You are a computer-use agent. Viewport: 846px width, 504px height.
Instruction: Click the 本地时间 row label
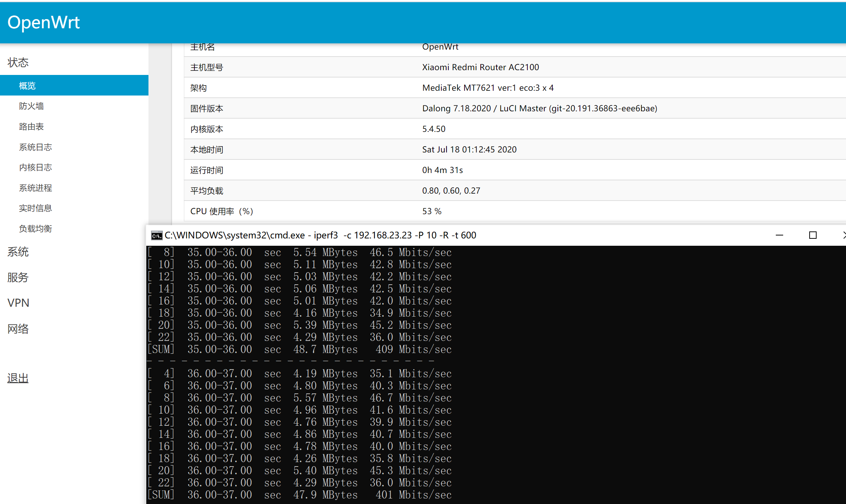207,150
